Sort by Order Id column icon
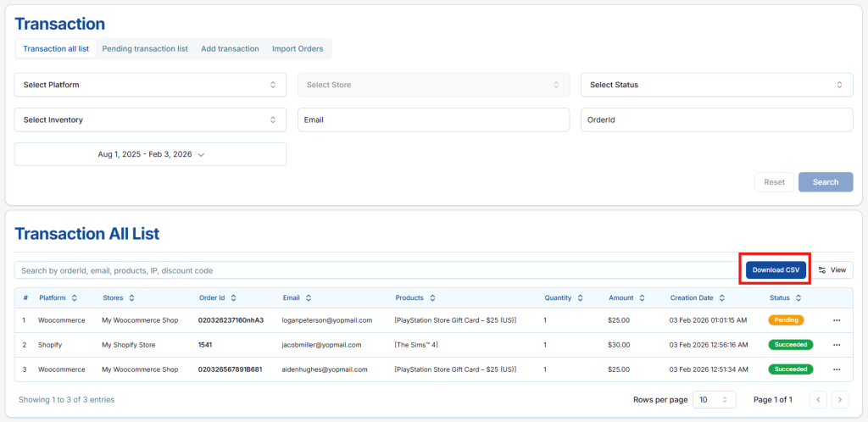 [x=233, y=298]
